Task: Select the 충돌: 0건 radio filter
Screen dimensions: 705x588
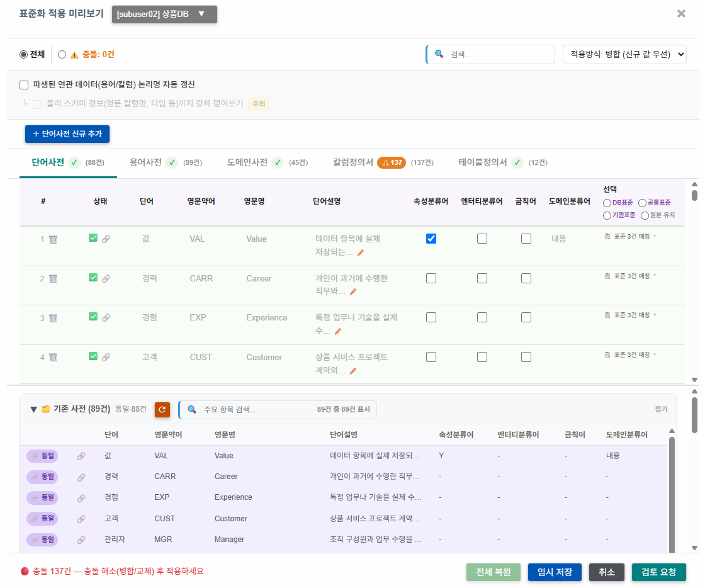Action: click(x=62, y=54)
